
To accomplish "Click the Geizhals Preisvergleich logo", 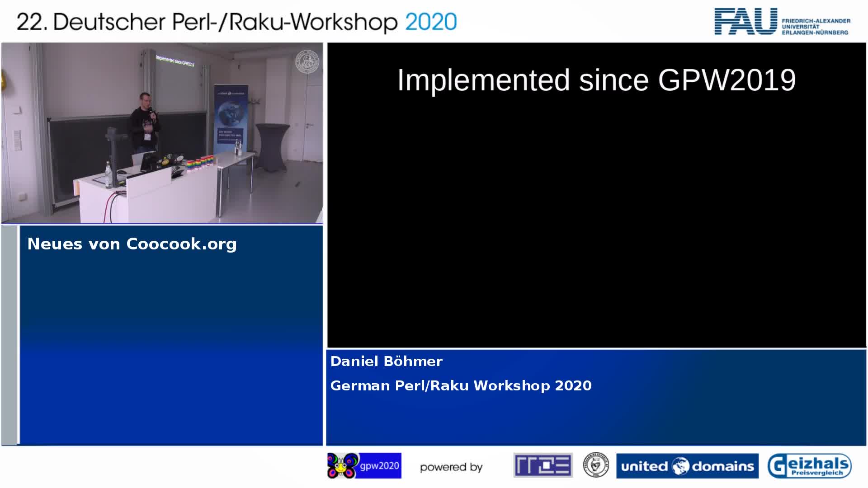I will 809,466.
